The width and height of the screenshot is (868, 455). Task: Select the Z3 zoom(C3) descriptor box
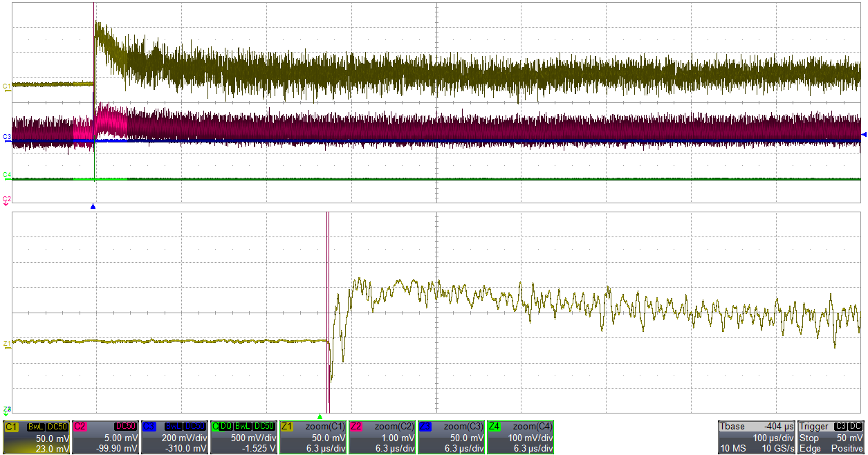click(x=451, y=438)
